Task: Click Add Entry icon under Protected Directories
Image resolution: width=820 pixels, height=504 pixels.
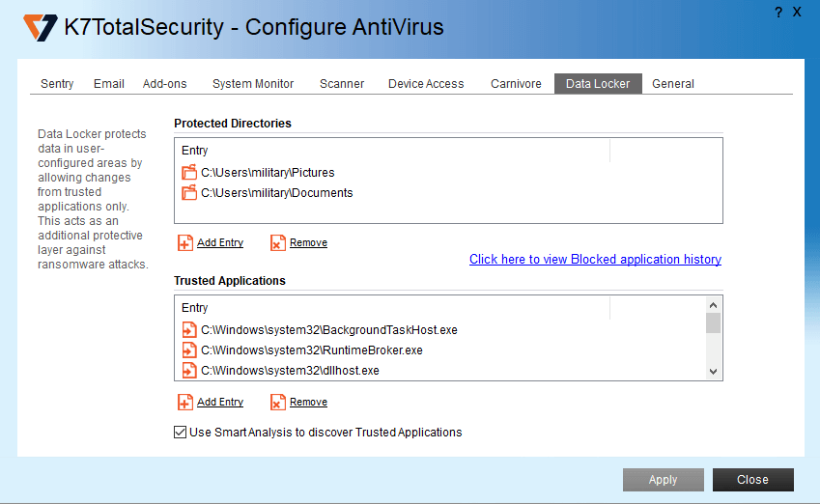Action: (185, 243)
